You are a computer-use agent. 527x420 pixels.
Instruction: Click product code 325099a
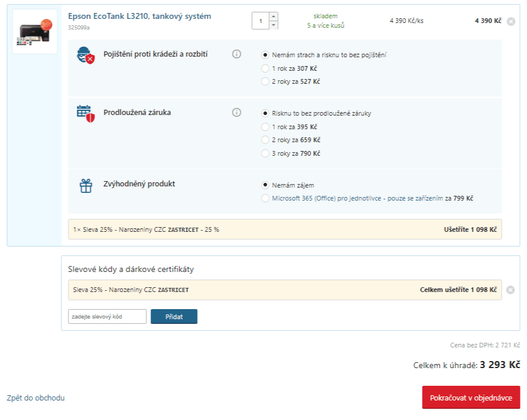78,28
